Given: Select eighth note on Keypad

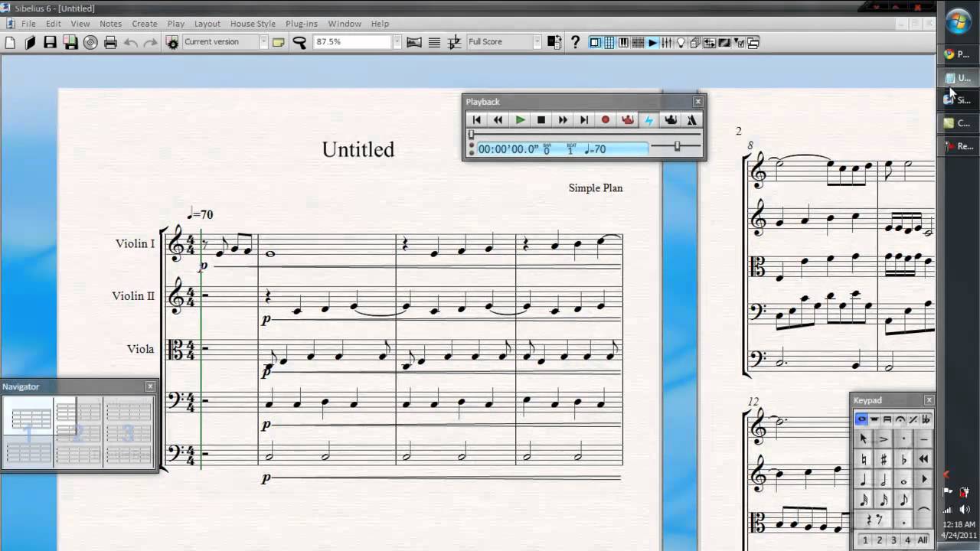Looking at the screenshot, I should (x=903, y=500).
